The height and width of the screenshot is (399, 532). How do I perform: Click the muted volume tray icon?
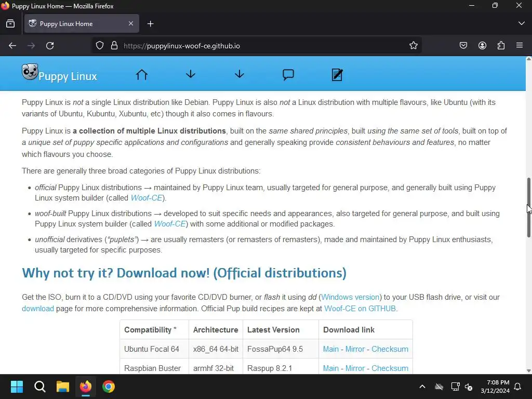469,387
